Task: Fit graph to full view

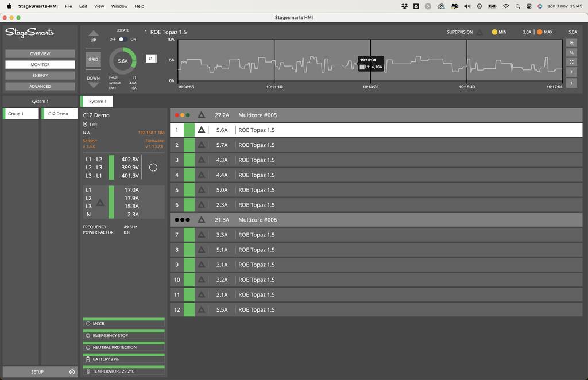Action: point(571,62)
